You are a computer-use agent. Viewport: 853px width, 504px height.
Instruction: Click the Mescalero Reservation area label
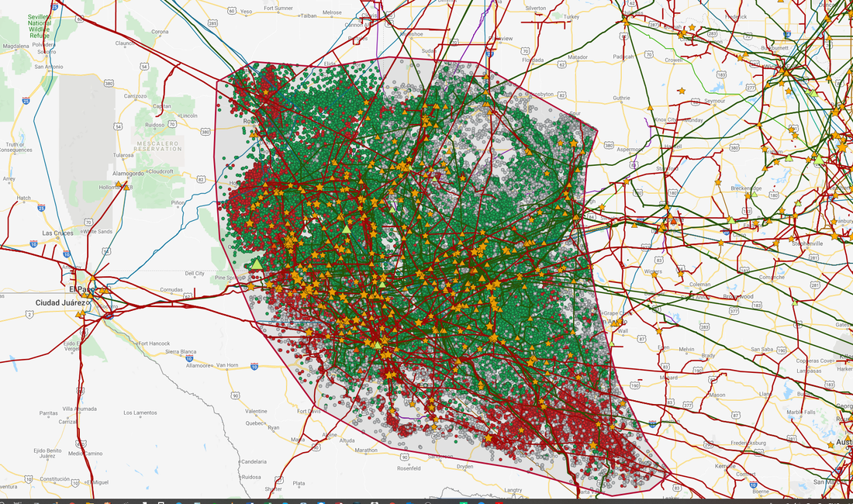[156, 146]
